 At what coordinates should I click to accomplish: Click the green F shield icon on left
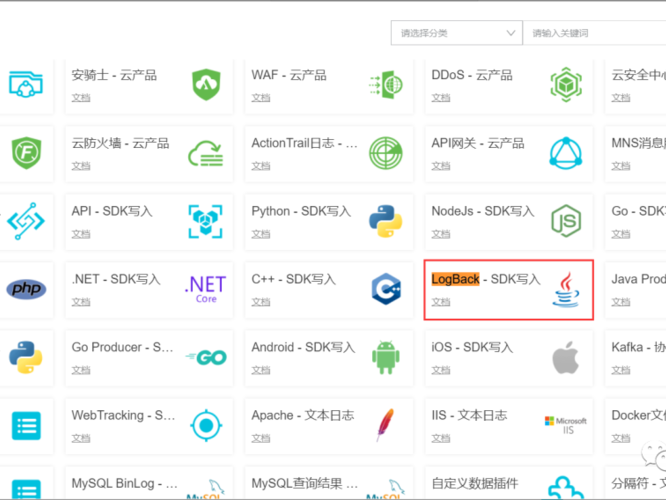tap(26, 153)
